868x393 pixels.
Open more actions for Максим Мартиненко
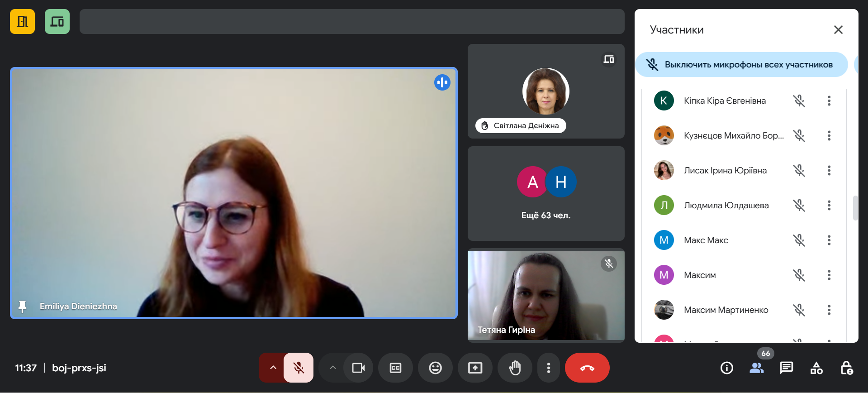coord(829,310)
